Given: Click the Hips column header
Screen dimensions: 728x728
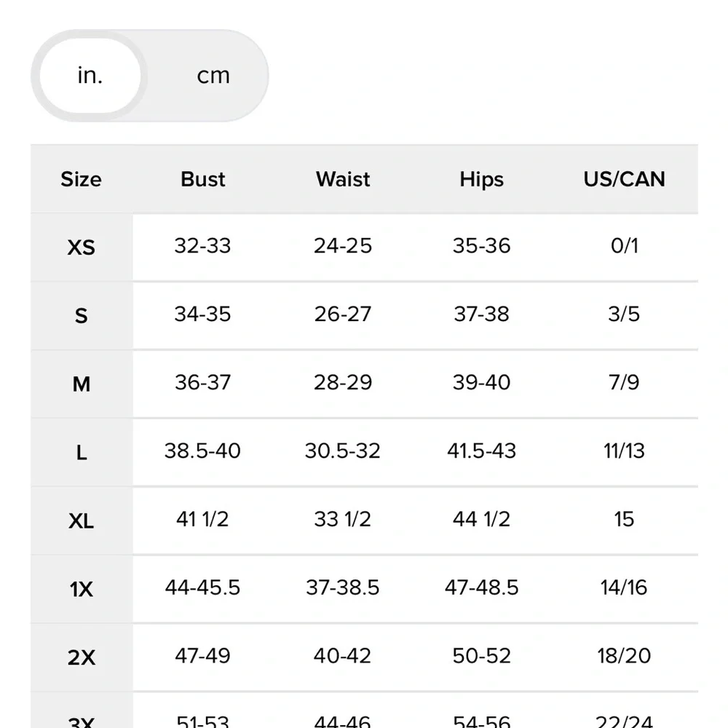Looking at the screenshot, I should (x=481, y=179).
